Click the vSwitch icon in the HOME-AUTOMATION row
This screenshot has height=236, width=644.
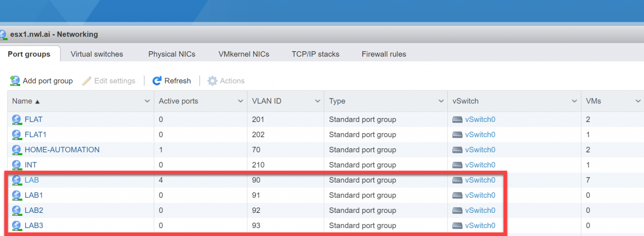[457, 150]
